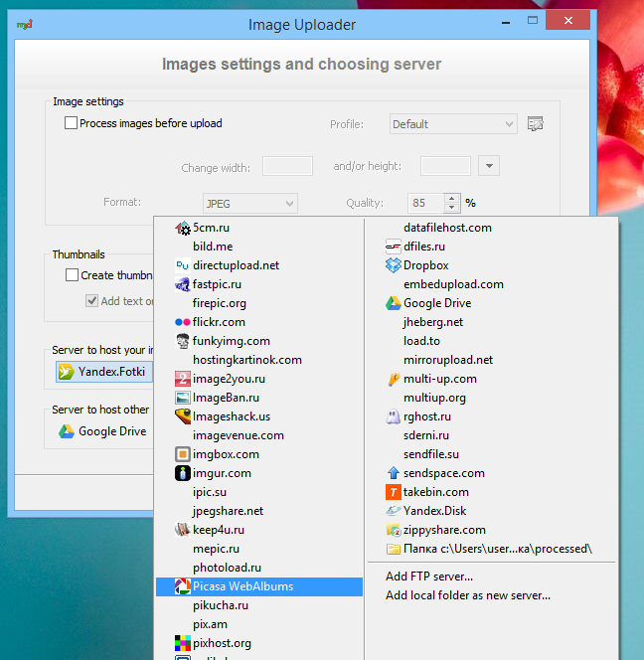Click the ImageBan.ru icon
The height and width of the screenshot is (660, 644).
pos(183,398)
